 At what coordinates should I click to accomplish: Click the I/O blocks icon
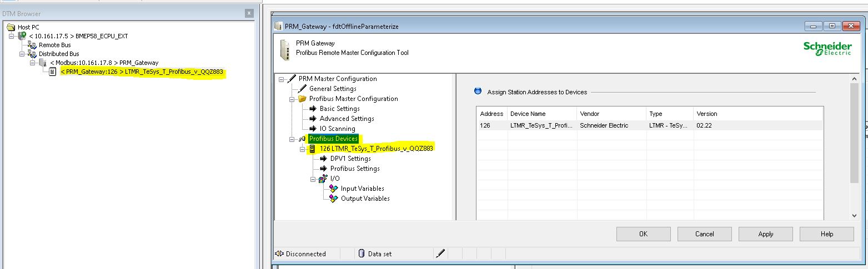[323, 179]
